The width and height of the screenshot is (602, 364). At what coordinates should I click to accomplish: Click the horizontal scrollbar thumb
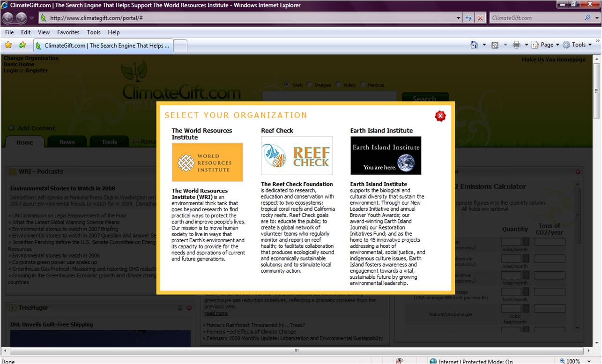click(x=297, y=351)
